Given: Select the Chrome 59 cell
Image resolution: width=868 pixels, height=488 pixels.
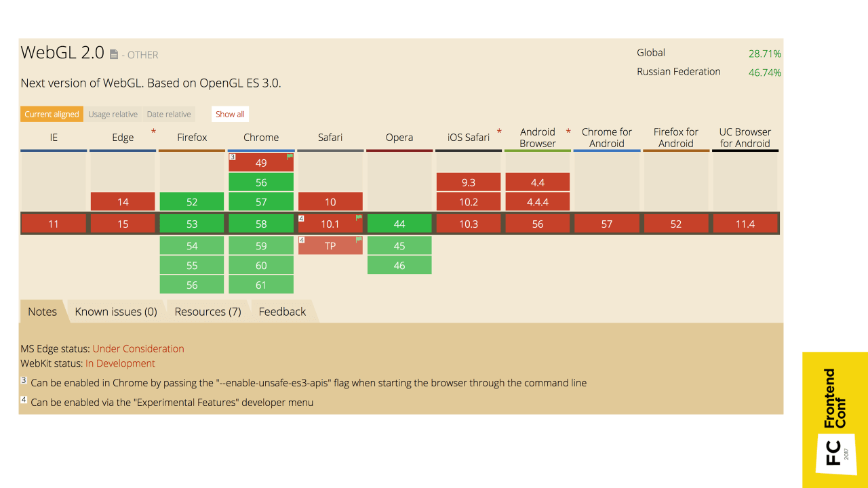Looking at the screenshot, I should [x=261, y=245].
